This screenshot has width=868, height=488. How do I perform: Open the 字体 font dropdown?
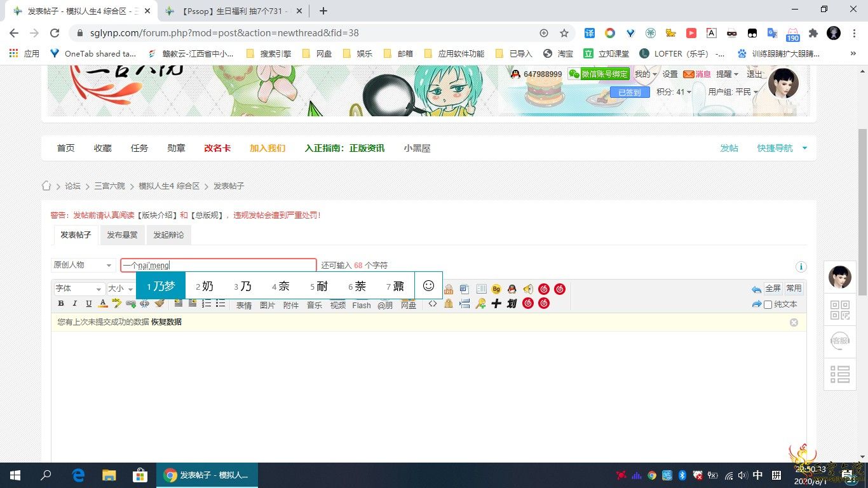click(x=79, y=288)
